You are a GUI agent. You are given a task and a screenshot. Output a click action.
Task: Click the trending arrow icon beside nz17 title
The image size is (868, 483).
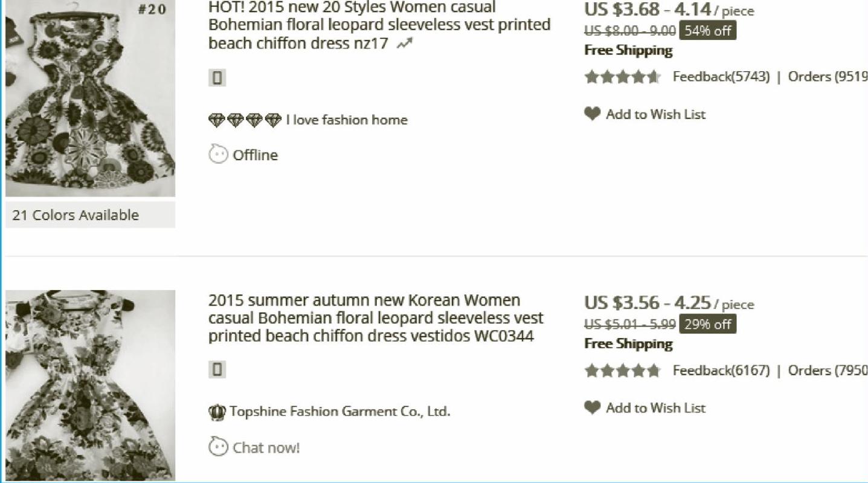[405, 44]
